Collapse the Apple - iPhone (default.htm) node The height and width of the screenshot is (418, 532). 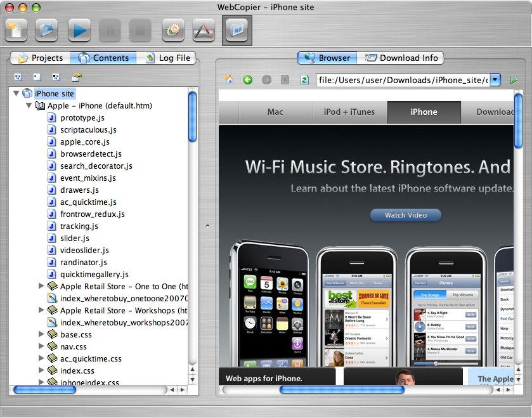click(x=29, y=106)
